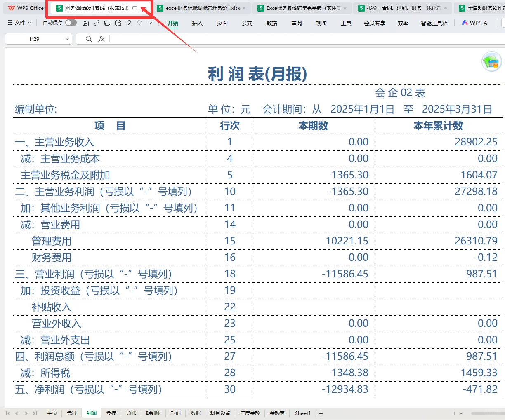505x420 pixels.
Task: Switch to the 插入 ribbon tab
Action: 197,23
